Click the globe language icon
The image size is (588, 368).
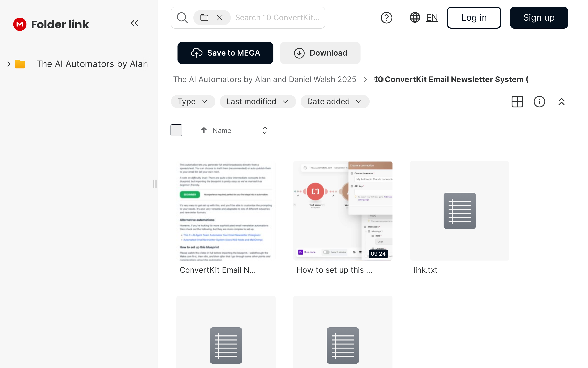pyautogui.click(x=415, y=17)
